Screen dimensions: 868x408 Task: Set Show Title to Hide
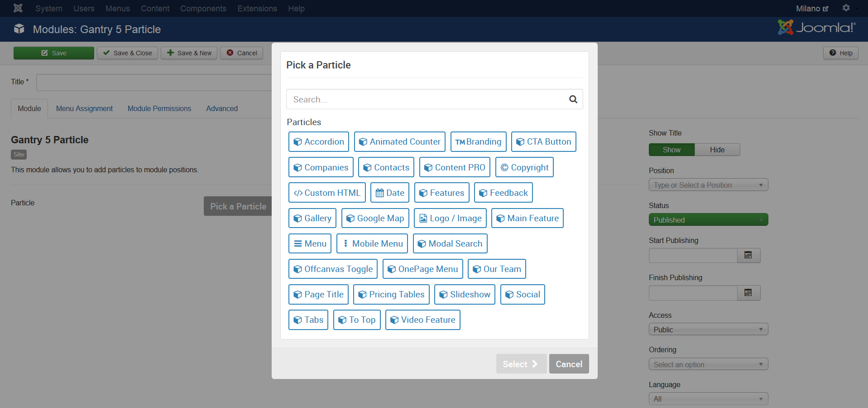[x=717, y=150]
